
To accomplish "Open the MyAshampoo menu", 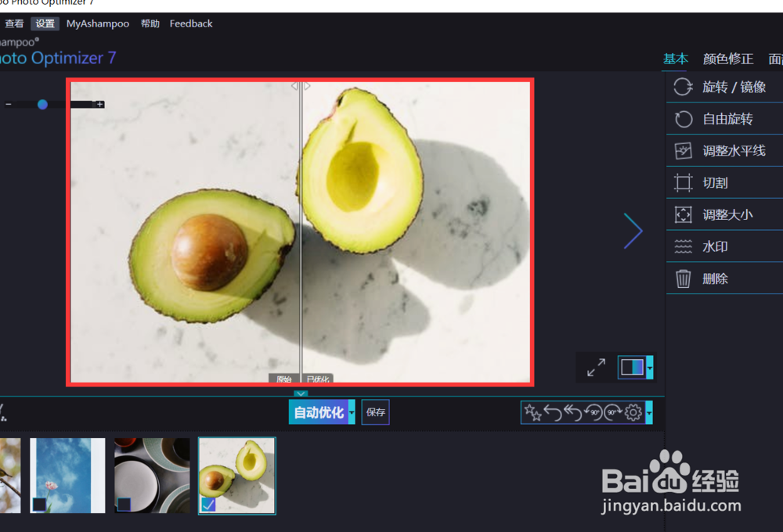I will (98, 23).
